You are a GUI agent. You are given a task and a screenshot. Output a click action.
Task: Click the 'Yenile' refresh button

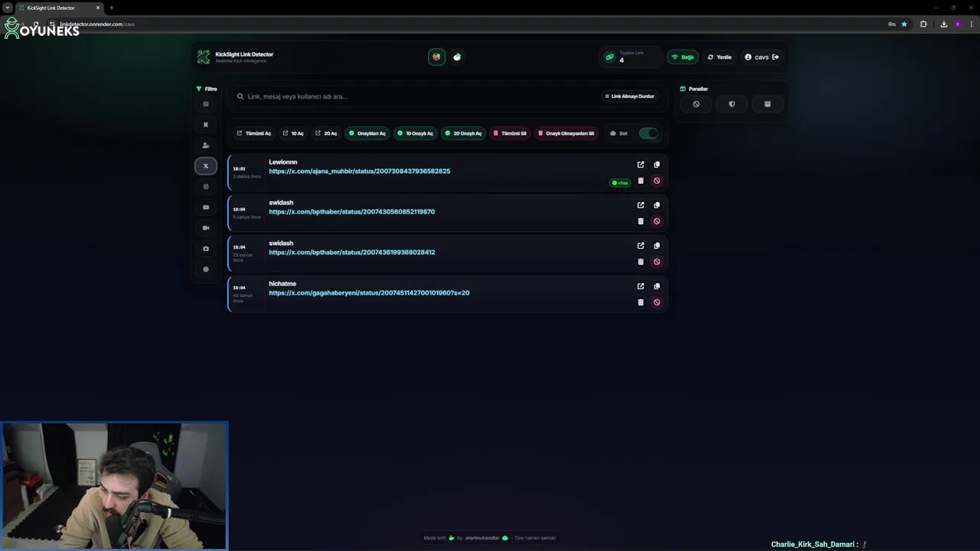tap(720, 57)
